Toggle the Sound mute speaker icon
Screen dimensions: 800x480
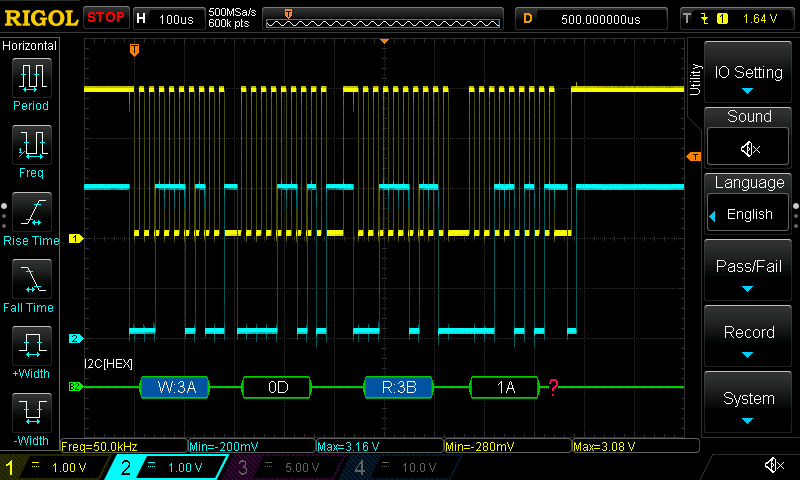(748, 148)
